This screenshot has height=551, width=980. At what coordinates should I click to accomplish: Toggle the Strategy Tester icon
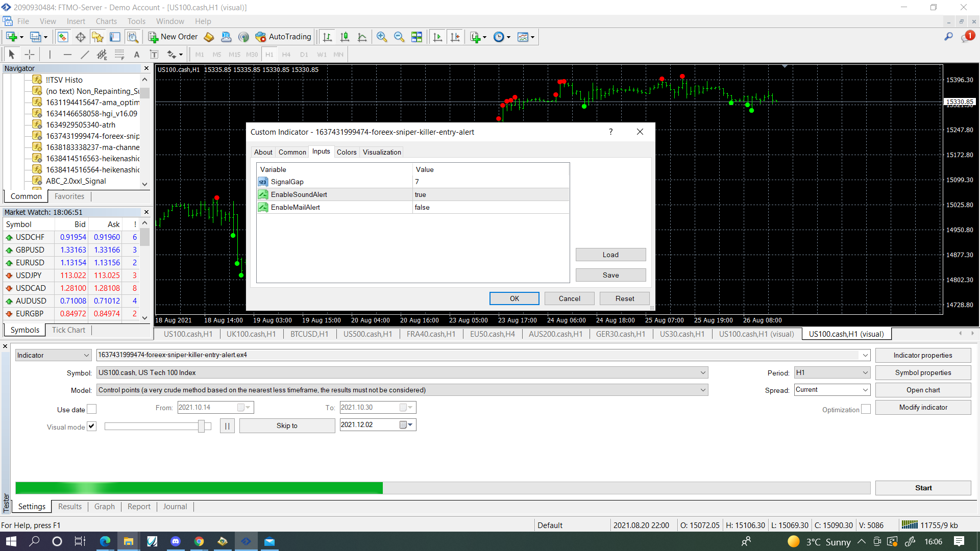click(133, 37)
